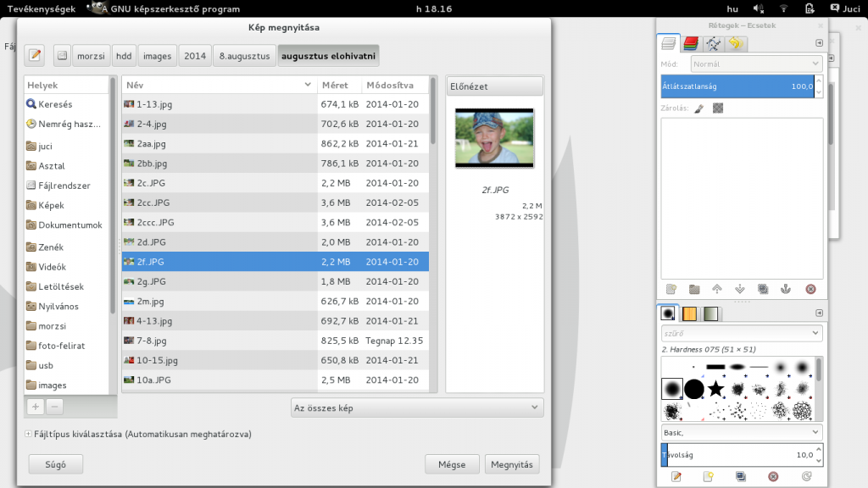
Task: Open the Normál layer mode dropdown
Action: 753,63
